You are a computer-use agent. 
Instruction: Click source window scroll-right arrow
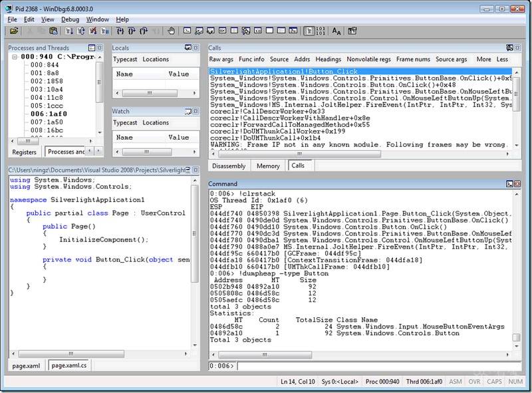186,354
